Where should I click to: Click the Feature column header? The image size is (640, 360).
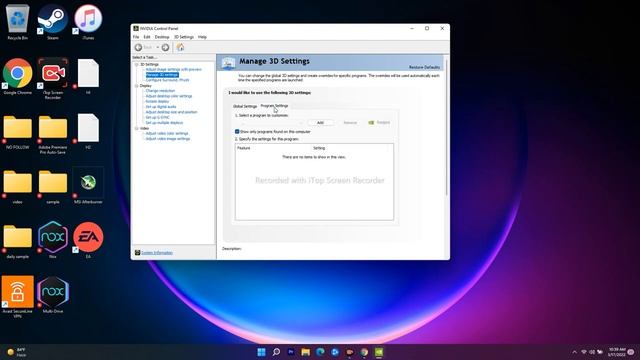[x=244, y=148]
